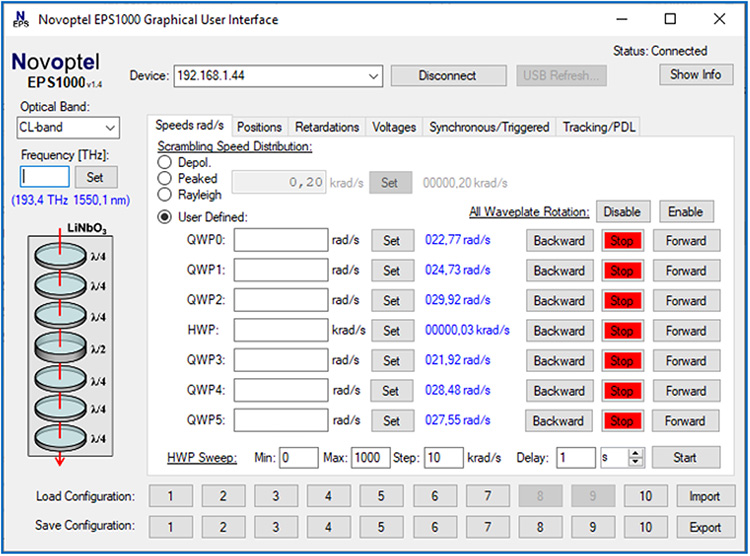Click the delay spinner down arrow
This screenshot has height=556, width=750.
(x=636, y=462)
